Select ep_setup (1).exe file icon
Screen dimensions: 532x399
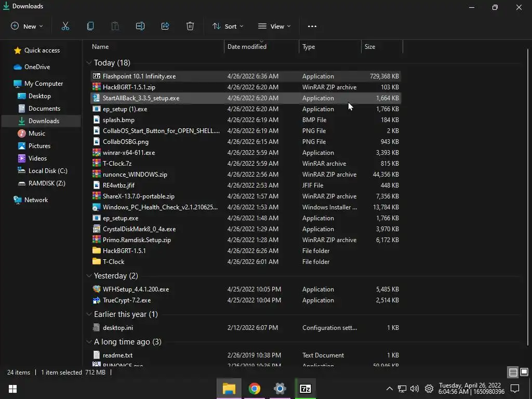click(96, 109)
